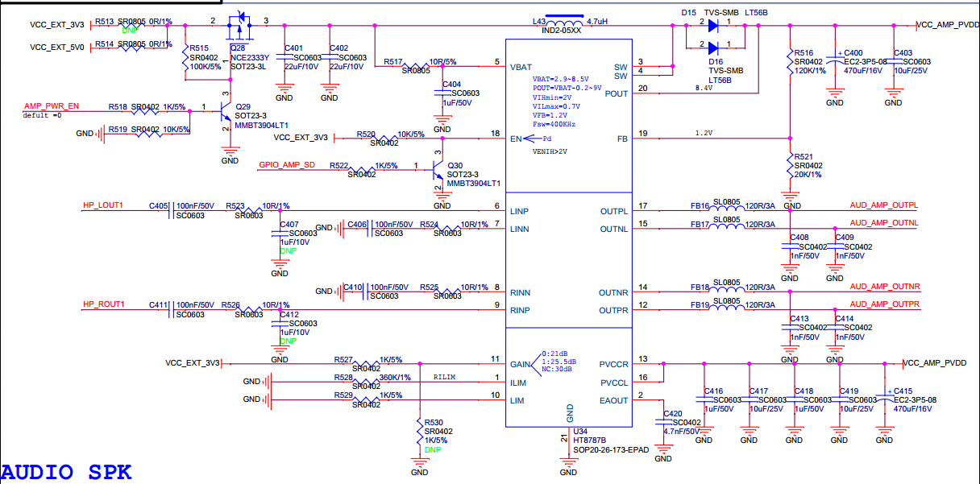980x484 pixels.
Task: Select VCC_AMP_PVDD label next to C403
Action: [x=949, y=24]
